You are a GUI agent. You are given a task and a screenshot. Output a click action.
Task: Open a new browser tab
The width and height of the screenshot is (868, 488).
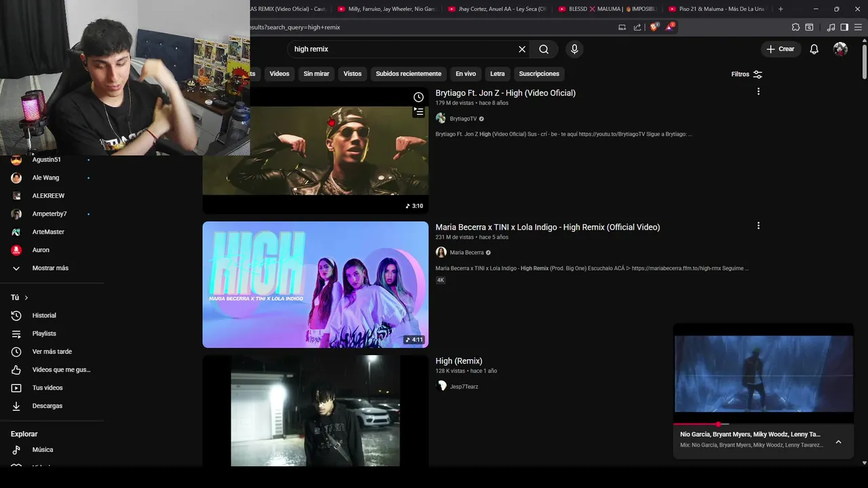pos(781,9)
